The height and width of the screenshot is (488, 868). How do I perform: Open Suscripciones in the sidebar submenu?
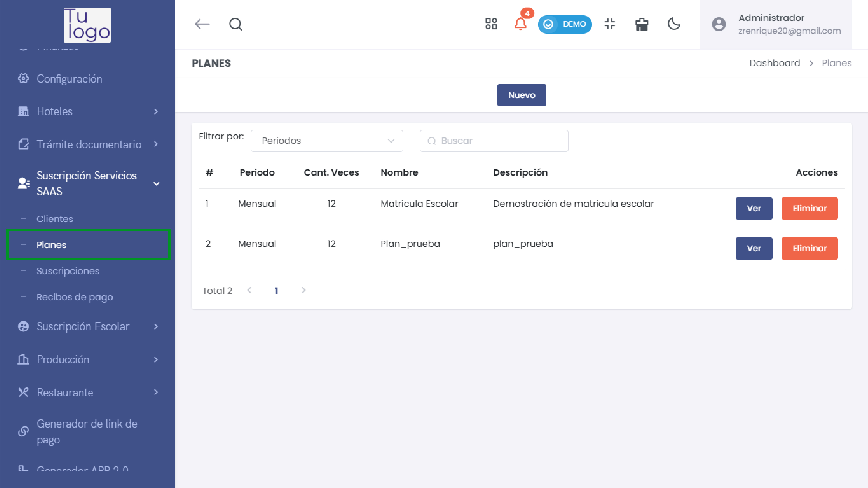coord(68,271)
